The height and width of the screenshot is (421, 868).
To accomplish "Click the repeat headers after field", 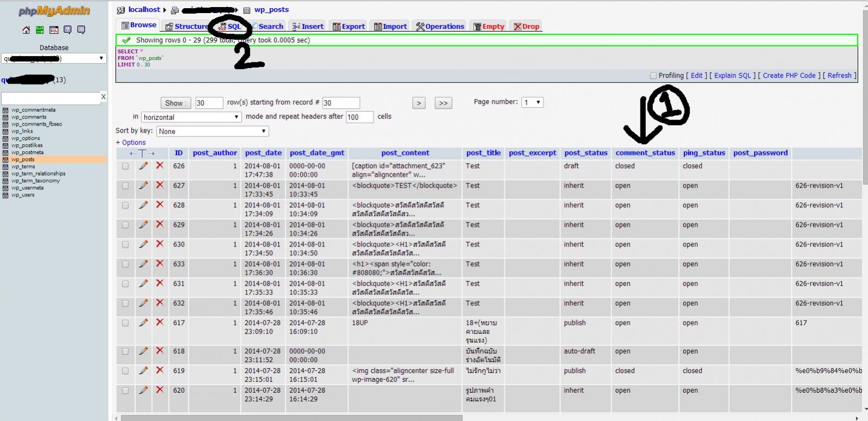I will click(359, 117).
